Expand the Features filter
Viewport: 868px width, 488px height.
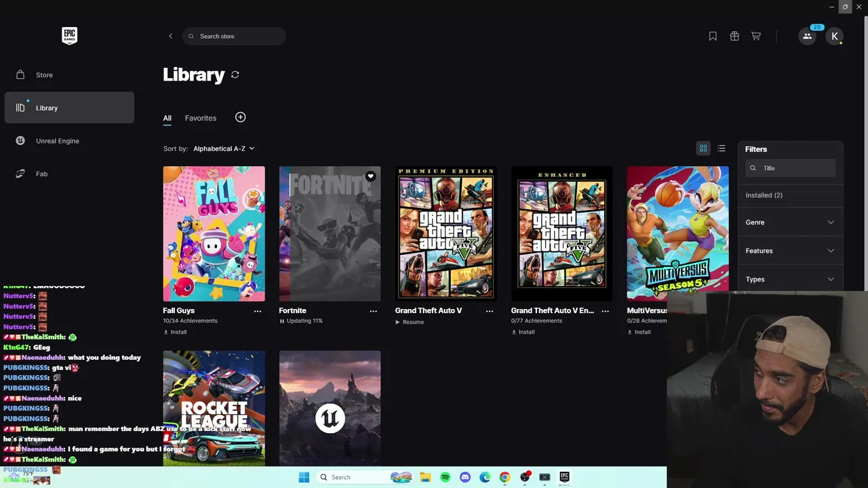(790, 251)
